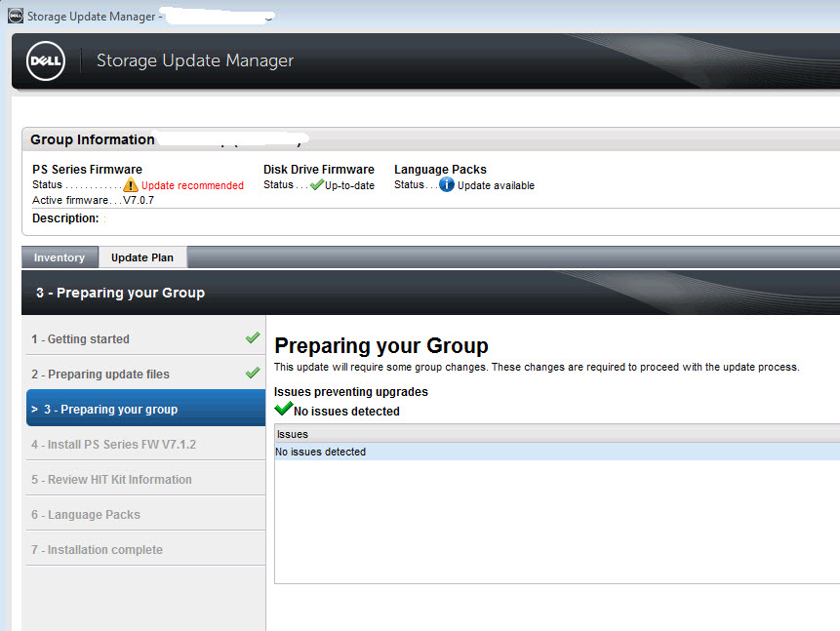Click the 'Up-to-date' disk drive status
This screenshot has width=840, height=631.
349,185
